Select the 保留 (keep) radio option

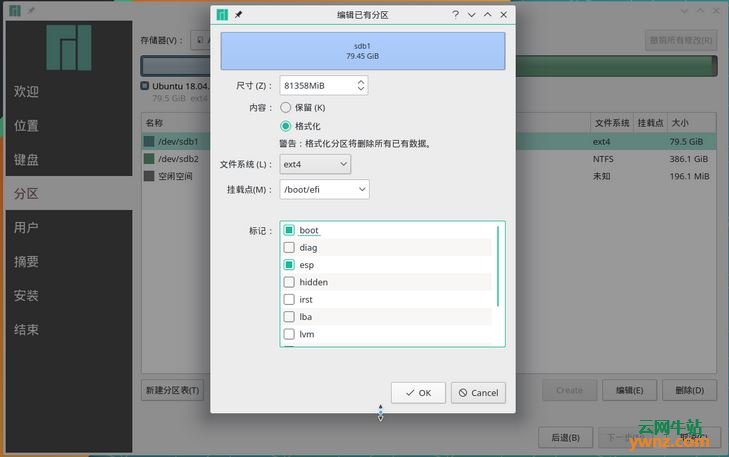click(x=286, y=107)
